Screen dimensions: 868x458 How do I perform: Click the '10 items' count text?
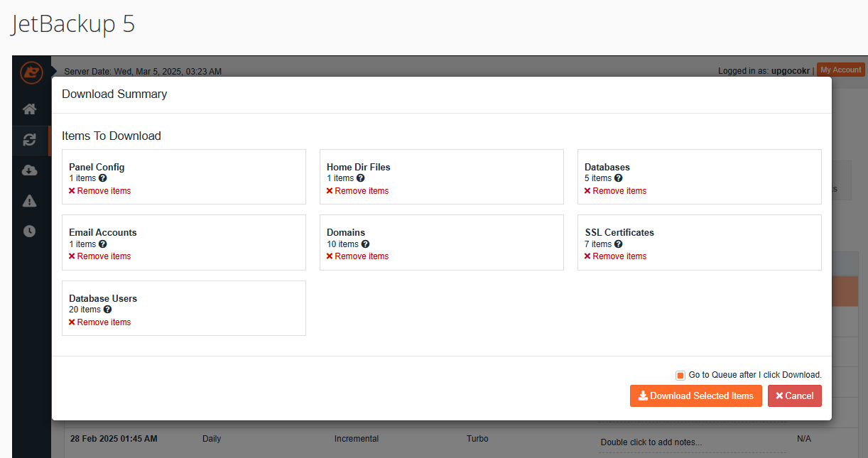(x=342, y=244)
